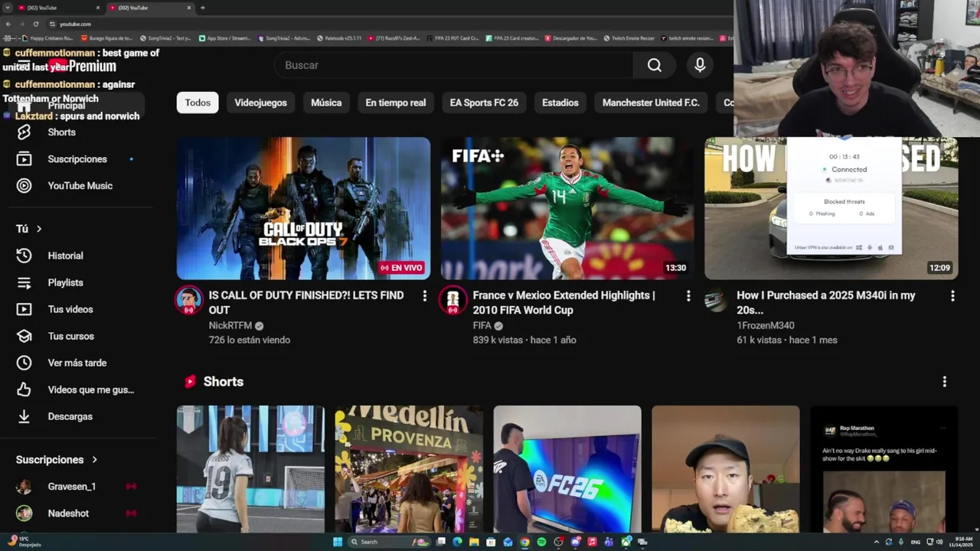Open the 'Descargador de You...' bookmark

coord(570,38)
